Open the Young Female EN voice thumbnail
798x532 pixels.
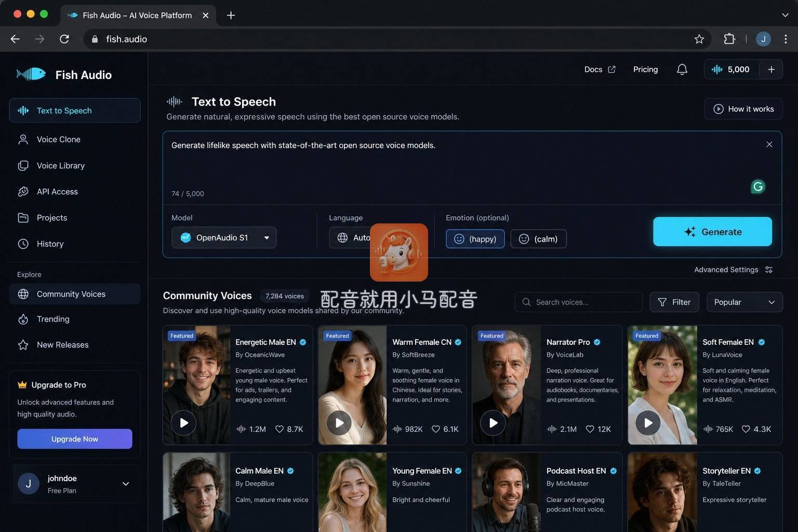[352, 492]
